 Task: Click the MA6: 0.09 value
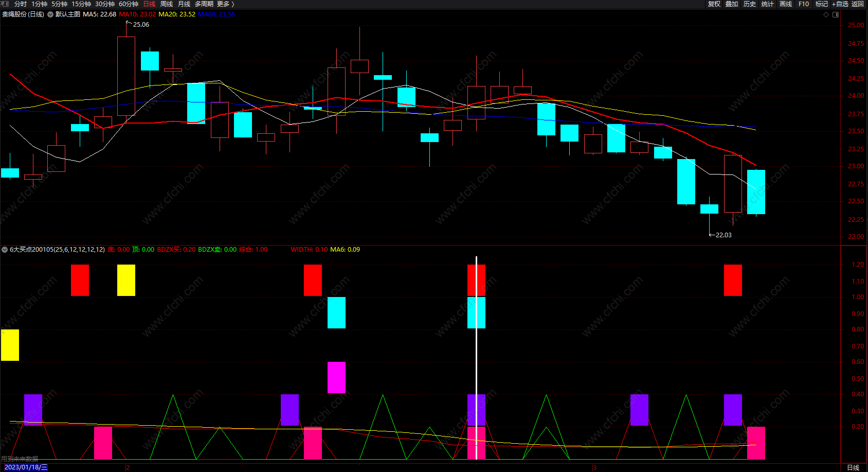tap(345, 250)
